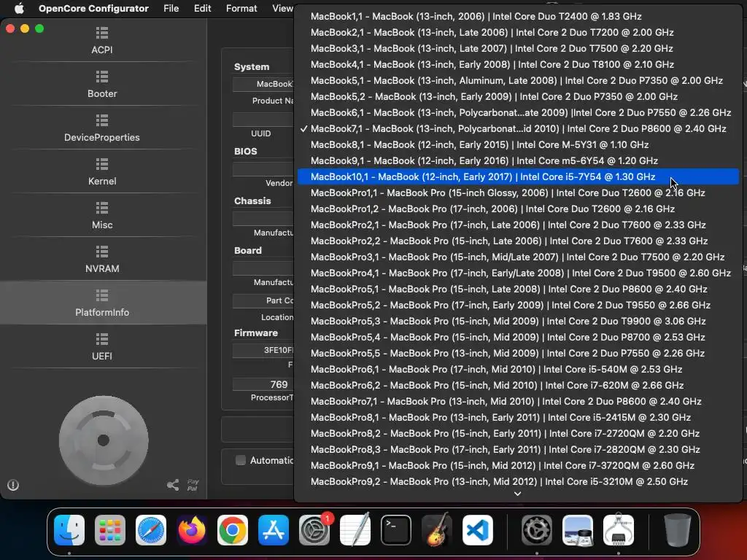Click the field showing 769
Screen dimensions: 747x560
(263, 384)
